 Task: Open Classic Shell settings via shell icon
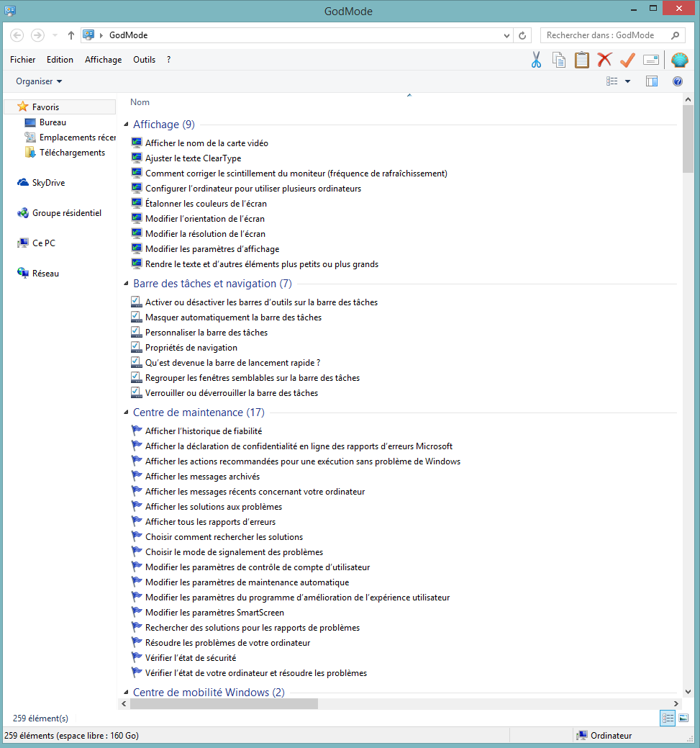(x=679, y=60)
